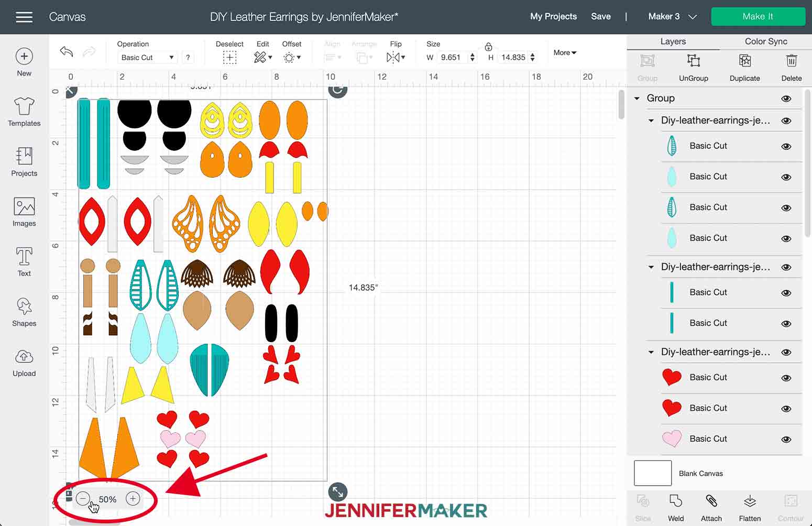This screenshot has width=812, height=526.
Task: Open the Offset tool
Action: 292,58
